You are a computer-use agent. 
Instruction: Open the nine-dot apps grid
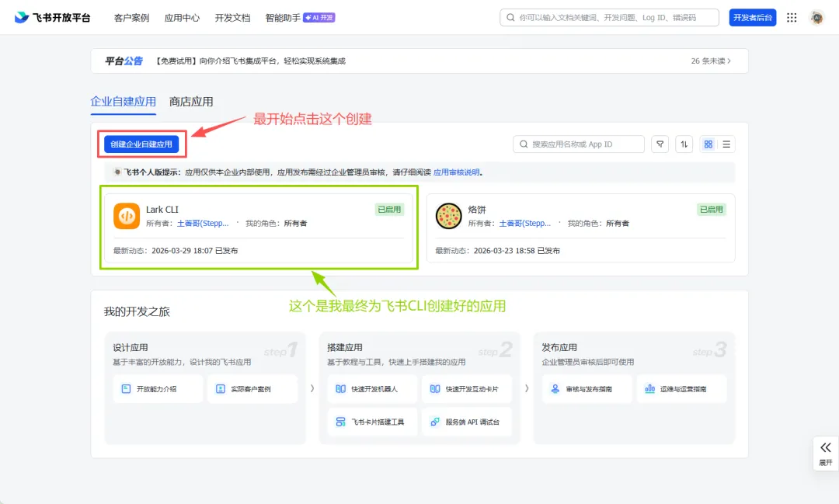[x=792, y=18]
